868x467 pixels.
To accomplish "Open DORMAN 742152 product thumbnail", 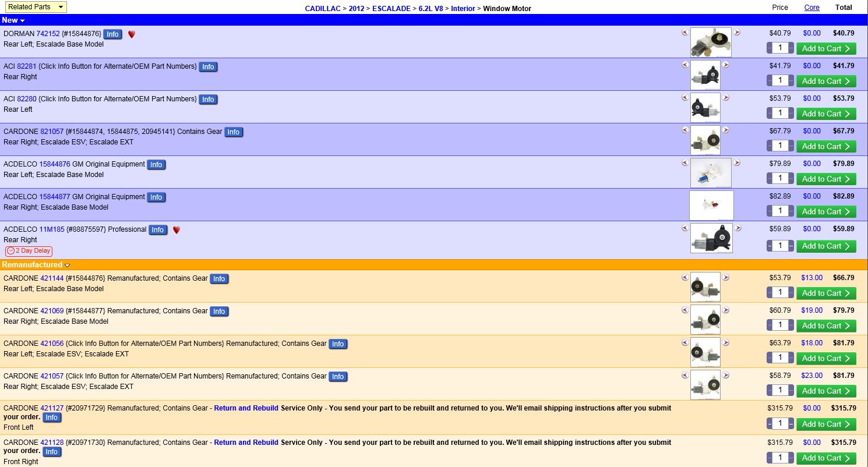I will (711, 43).
